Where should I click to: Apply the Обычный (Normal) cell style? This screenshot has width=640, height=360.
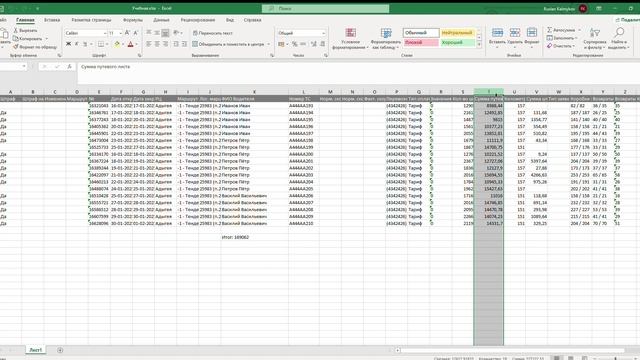[x=421, y=33]
